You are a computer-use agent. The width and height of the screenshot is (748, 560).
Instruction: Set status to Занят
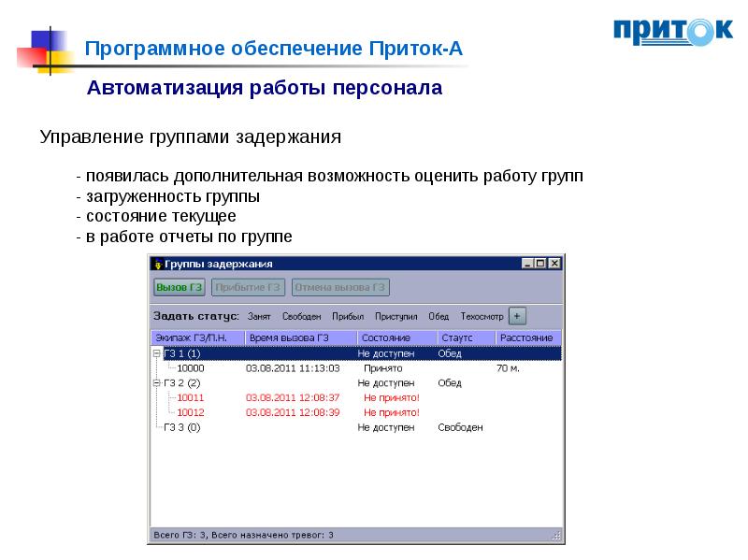[x=259, y=317]
